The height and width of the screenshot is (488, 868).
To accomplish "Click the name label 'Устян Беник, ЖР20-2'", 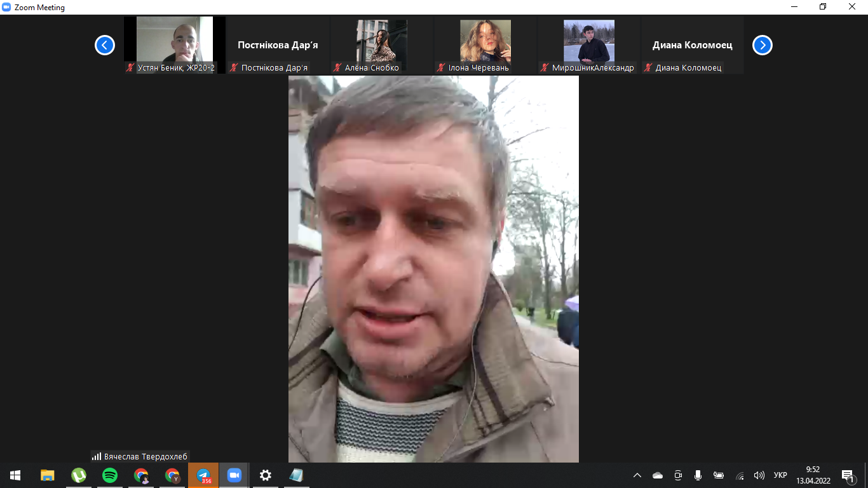I will click(176, 67).
